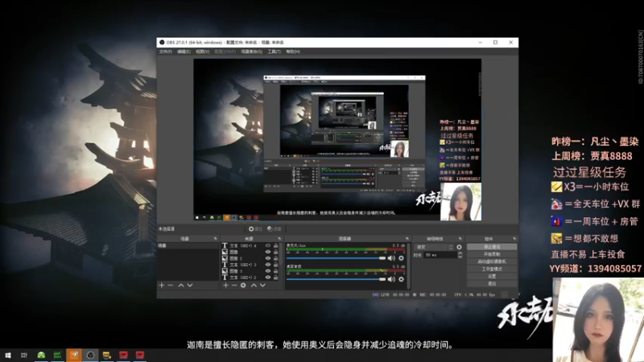Adjust the 桌面音频 volume slider

point(336,279)
